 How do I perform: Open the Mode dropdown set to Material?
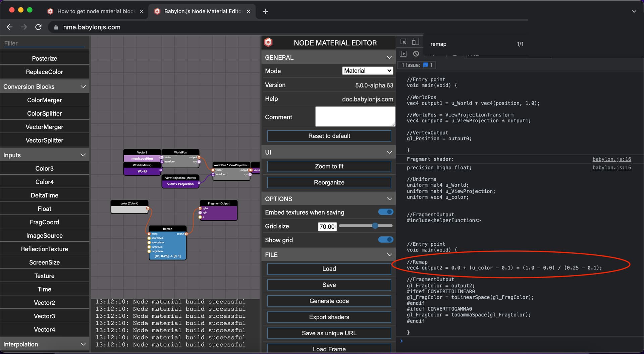tap(367, 71)
